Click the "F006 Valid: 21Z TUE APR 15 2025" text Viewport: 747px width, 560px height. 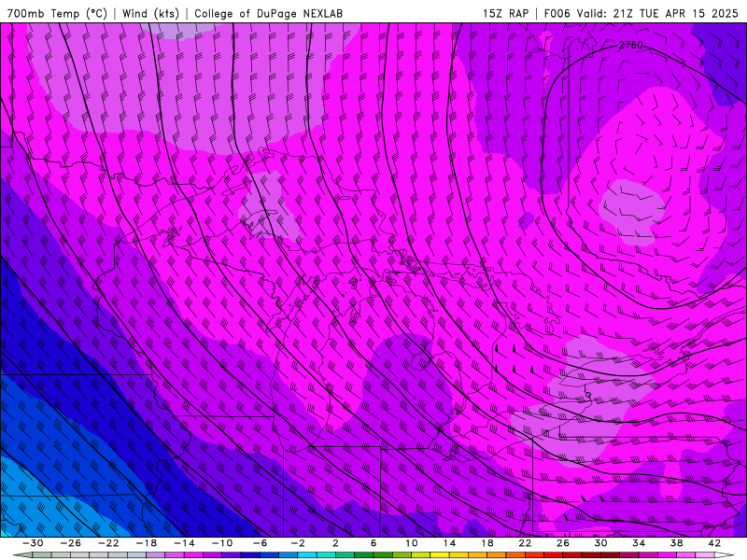(x=641, y=13)
